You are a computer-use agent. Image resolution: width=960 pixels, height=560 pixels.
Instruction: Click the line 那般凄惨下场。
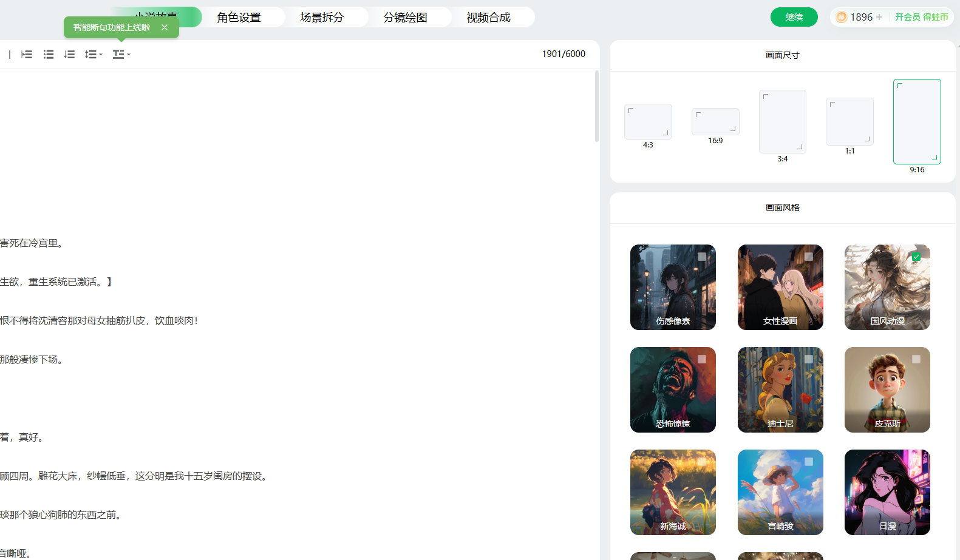32,360
